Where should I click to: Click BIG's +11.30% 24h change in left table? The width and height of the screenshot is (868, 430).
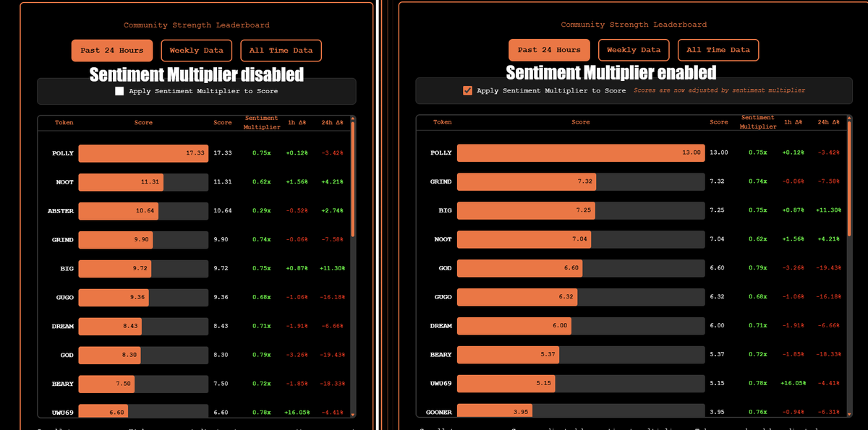[332, 269]
